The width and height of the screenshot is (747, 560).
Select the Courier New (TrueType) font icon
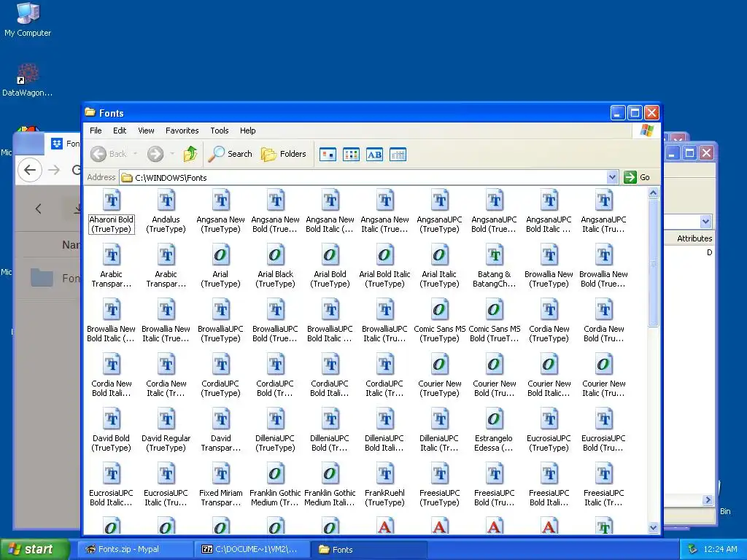(440, 365)
